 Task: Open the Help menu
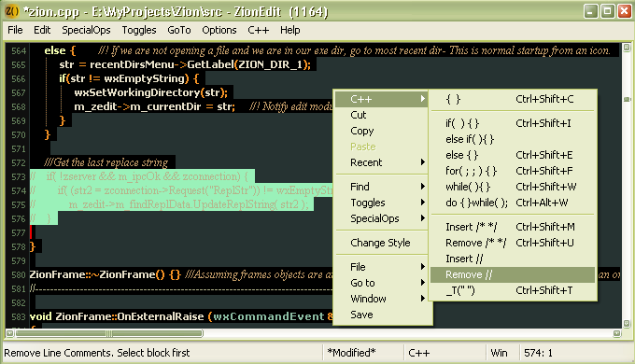click(x=290, y=30)
